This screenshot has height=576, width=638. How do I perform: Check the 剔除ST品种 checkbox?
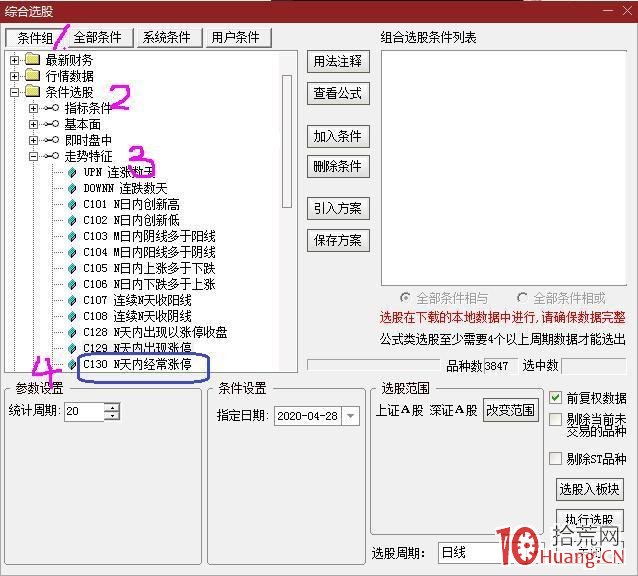[555, 458]
